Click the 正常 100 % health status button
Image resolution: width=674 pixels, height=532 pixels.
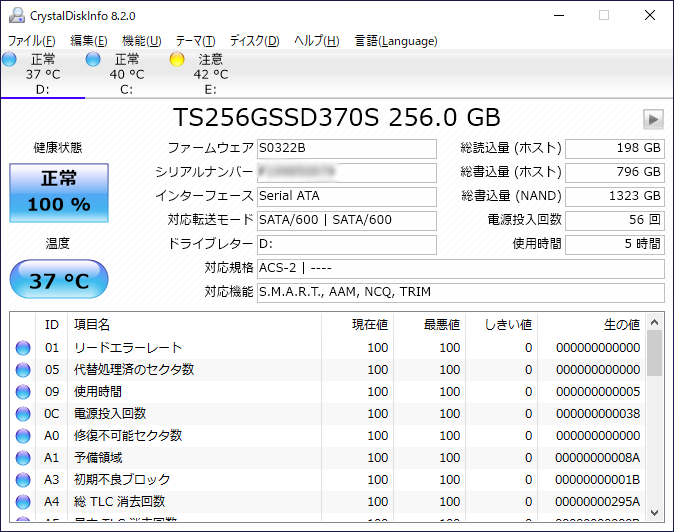click(59, 193)
